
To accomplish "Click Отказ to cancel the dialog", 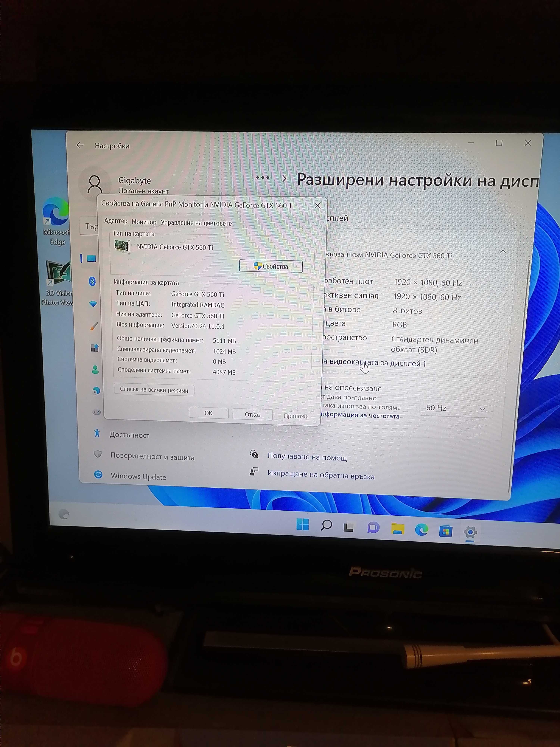I will [x=253, y=414].
